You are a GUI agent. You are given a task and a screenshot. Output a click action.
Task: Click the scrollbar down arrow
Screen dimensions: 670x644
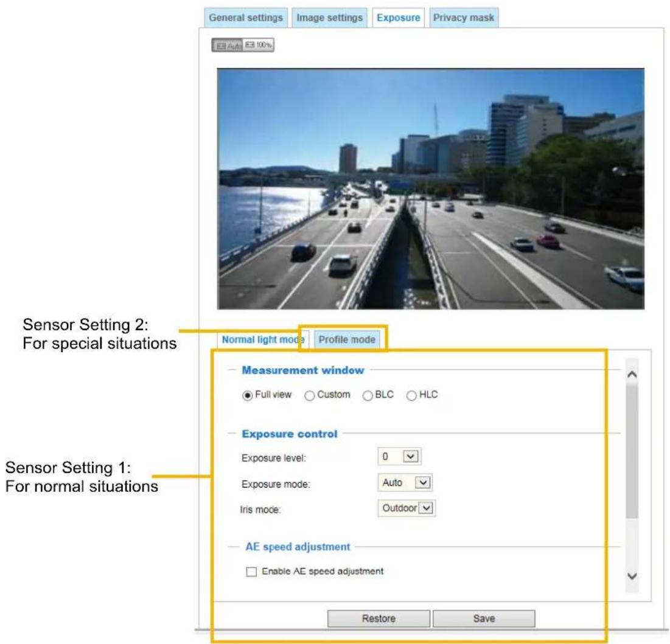click(x=632, y=576)
